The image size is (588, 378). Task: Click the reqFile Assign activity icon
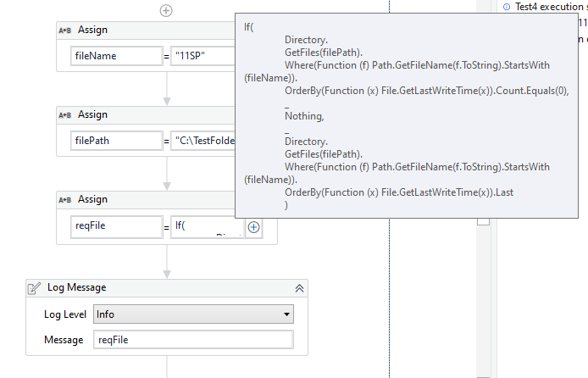coord(65,200)
